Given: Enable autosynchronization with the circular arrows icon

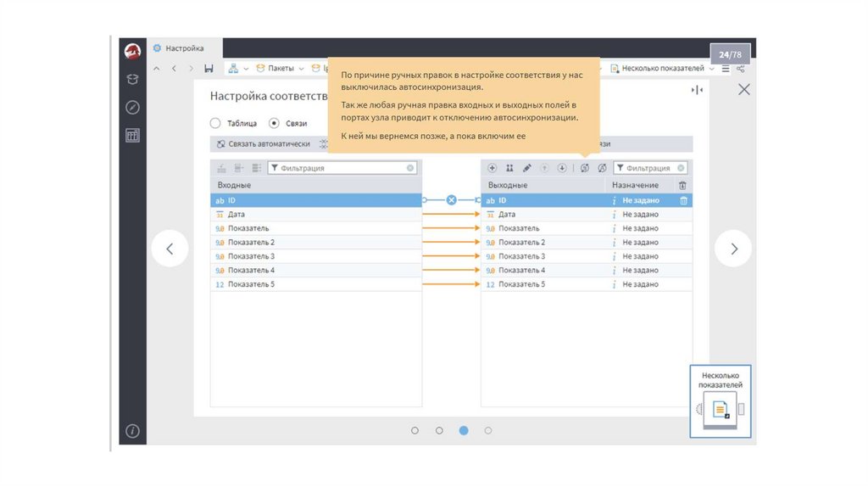Looking at the screenshot, I should [585, 168].
